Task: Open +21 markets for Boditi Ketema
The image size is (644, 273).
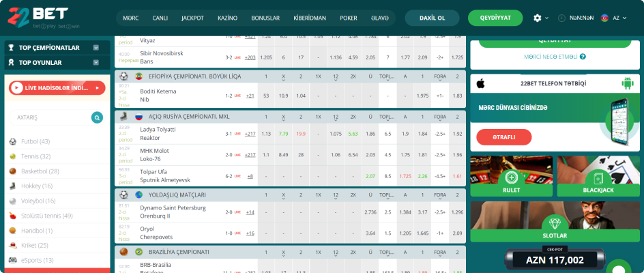Action: tap(250, 96)
